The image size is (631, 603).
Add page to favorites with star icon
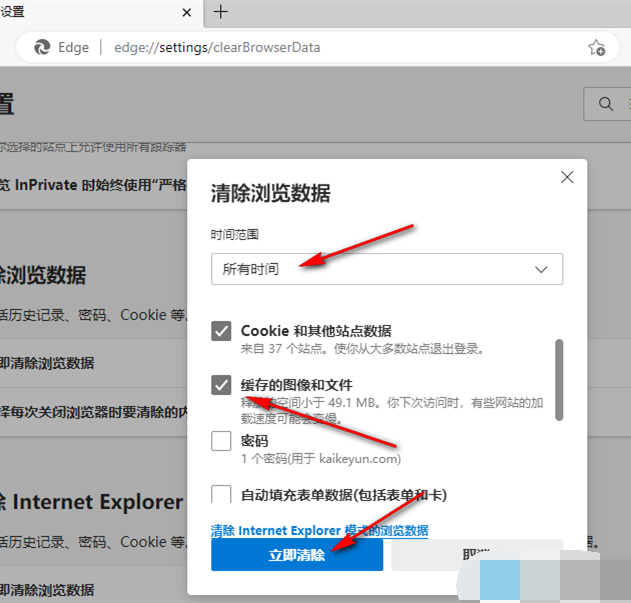coord(596,47)
